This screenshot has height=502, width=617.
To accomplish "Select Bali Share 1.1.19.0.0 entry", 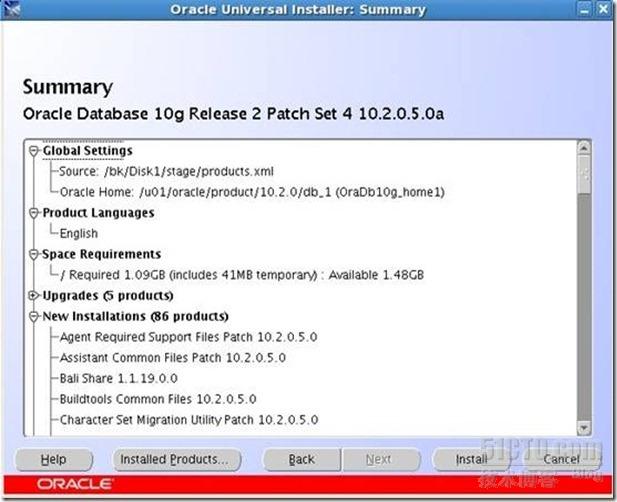I will (x=118, y=378).
